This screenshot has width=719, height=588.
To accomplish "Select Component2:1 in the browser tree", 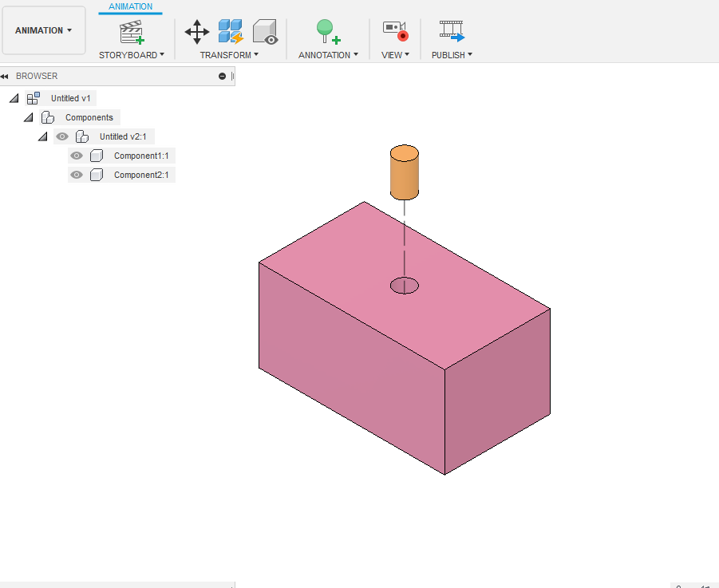I will 141,175.
